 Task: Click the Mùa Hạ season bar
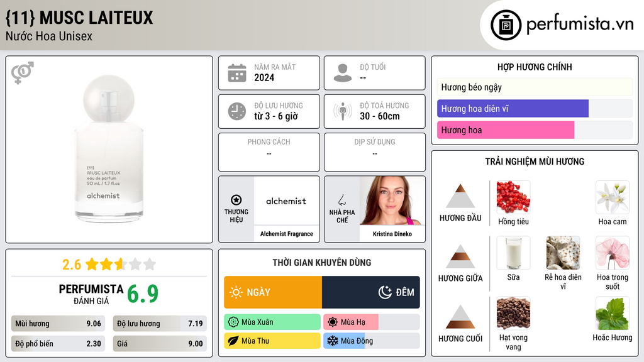pos(372,322)
